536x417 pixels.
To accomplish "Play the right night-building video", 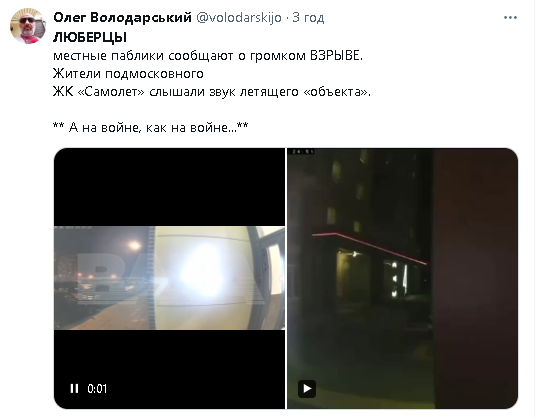I will pyautogui.click(x=307, y=389).
